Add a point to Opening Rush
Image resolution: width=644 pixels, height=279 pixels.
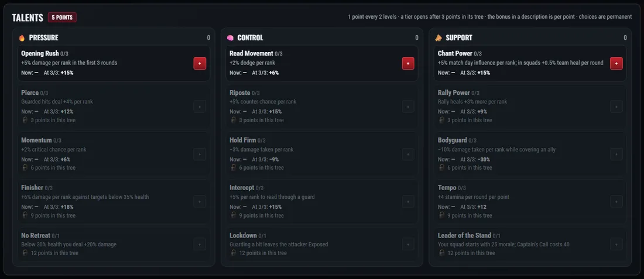point(200,63)
